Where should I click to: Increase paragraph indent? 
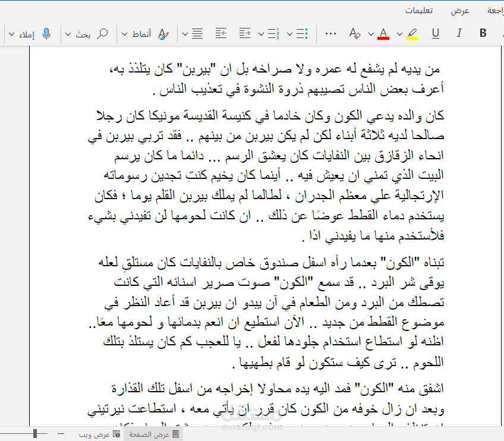pos(244,34)
